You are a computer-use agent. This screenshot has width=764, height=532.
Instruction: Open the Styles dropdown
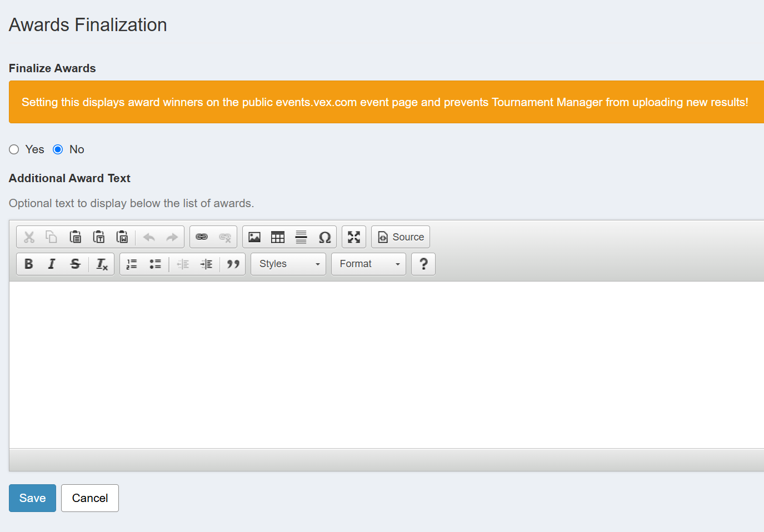point(288,264)
